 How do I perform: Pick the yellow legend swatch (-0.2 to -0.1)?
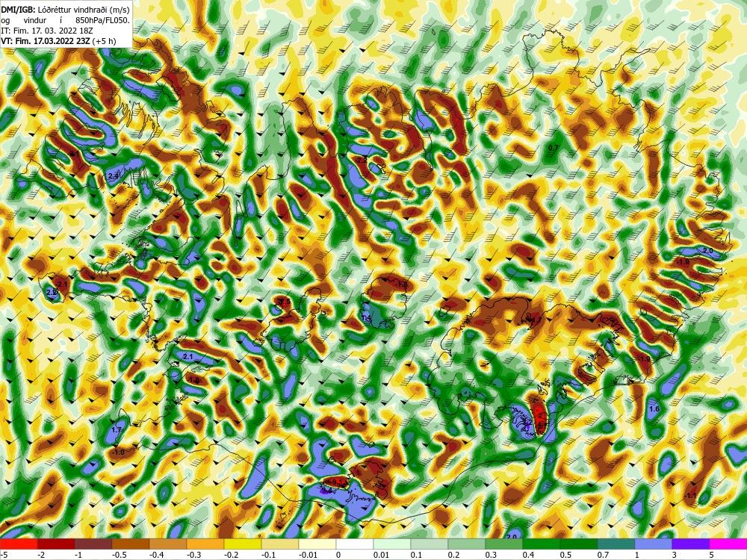(x=243, y=544)
